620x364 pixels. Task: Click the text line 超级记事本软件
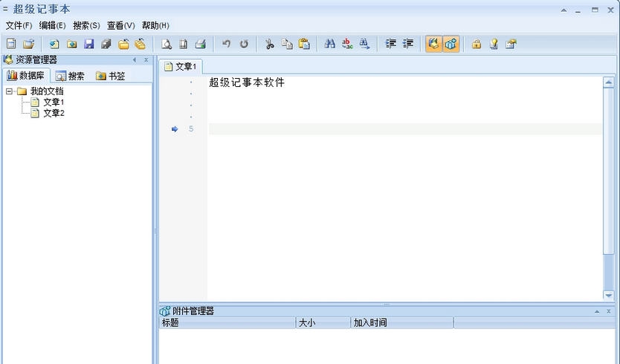point(247,82)
